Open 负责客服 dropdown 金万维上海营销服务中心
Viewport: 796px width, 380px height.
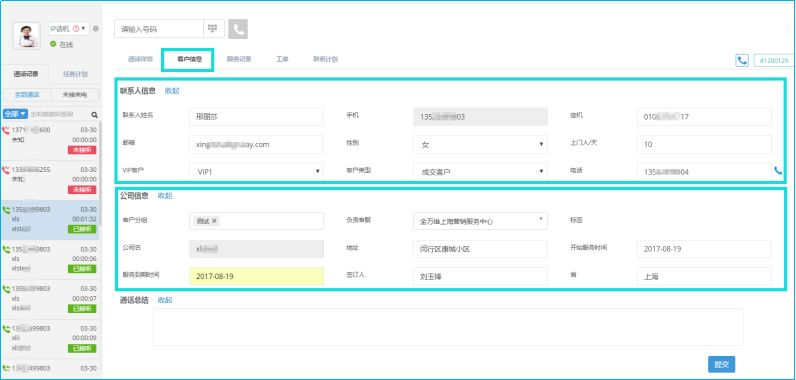coord(480,221)
